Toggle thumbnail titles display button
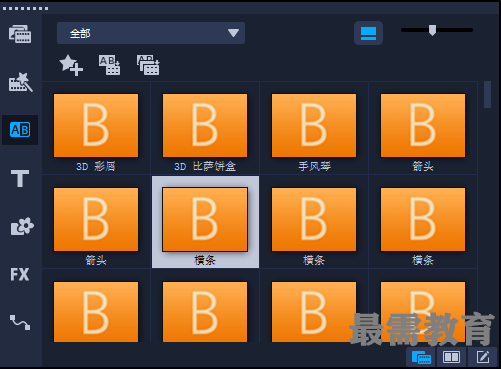The image size is (501, 369). 368,33
